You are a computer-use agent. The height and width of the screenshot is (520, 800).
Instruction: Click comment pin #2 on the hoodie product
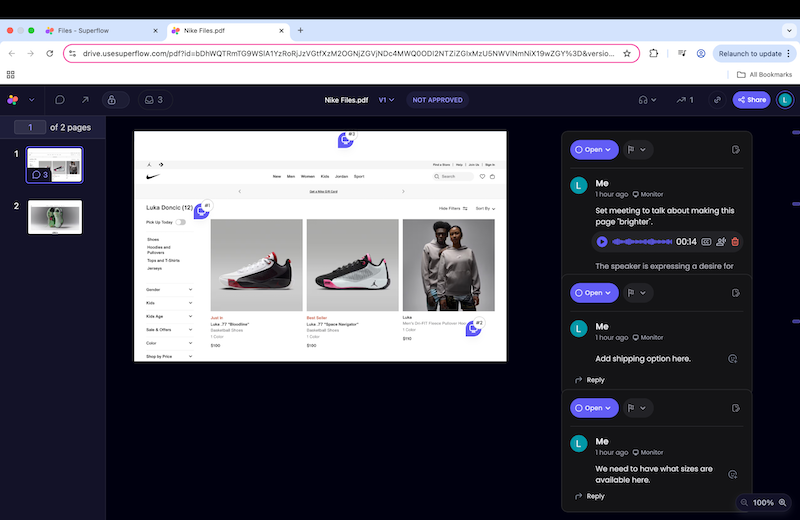click(x=473, y=328)
